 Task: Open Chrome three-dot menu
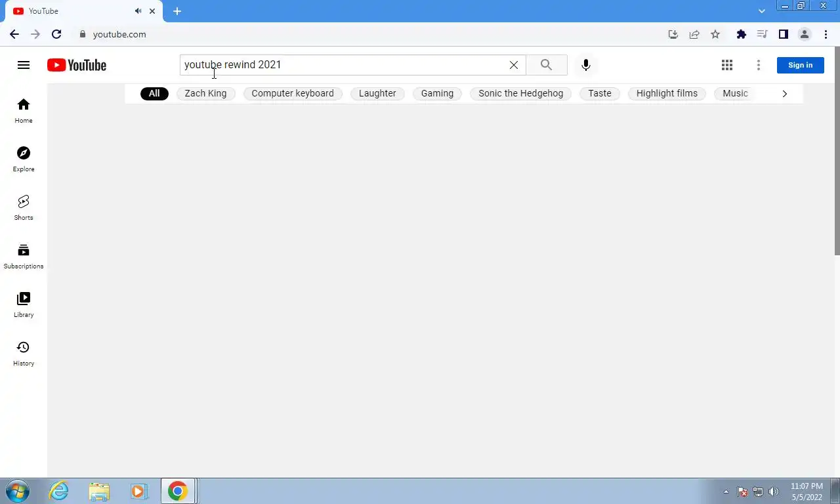pos(826,34)
